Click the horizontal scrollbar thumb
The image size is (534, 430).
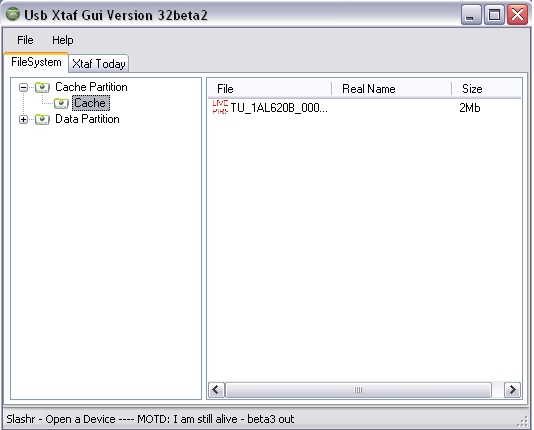point(358,390)
